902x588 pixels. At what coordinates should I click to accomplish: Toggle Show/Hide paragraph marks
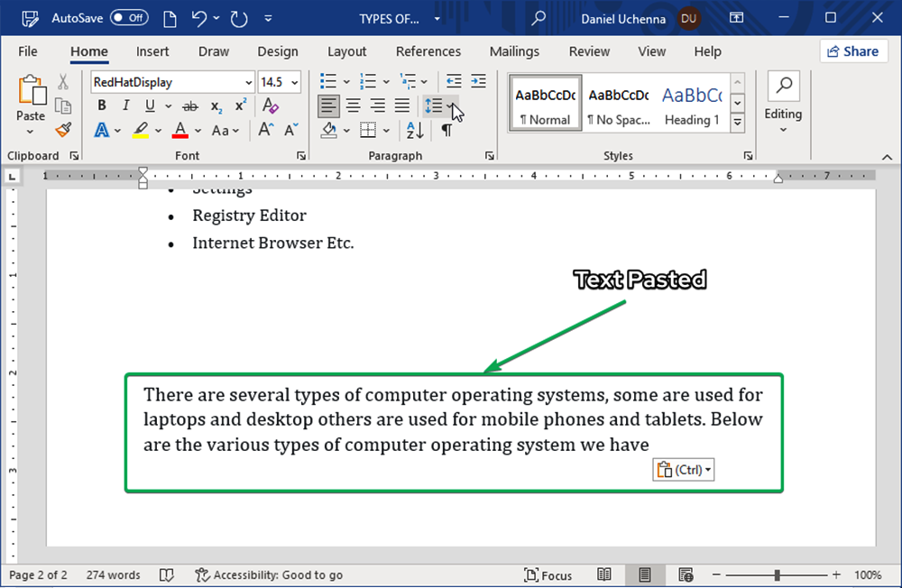(x=447, y=130)
